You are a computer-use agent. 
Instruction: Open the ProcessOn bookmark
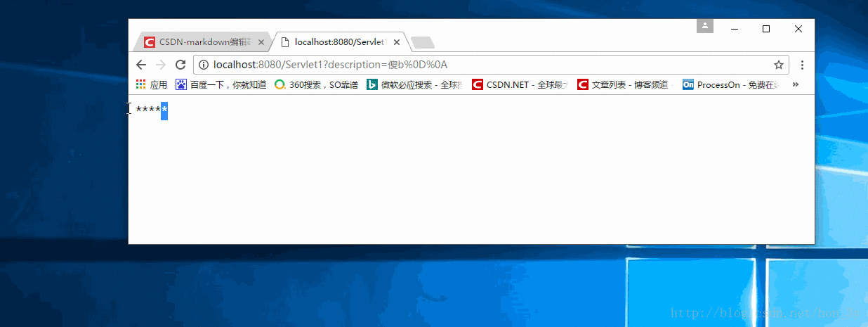(x=731, y=84)
